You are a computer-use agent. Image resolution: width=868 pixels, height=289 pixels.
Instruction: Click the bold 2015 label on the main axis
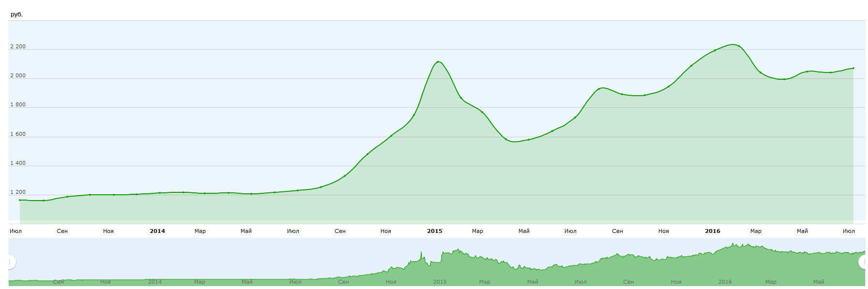(434, 231)
